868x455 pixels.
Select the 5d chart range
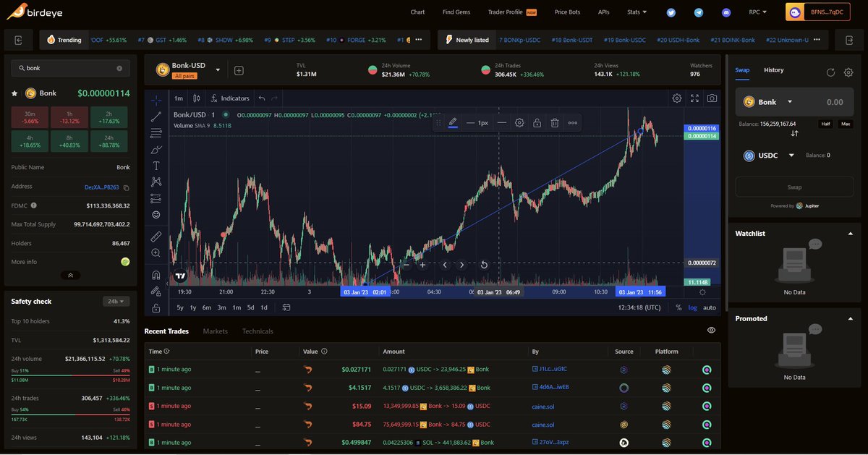click(250, 307)
